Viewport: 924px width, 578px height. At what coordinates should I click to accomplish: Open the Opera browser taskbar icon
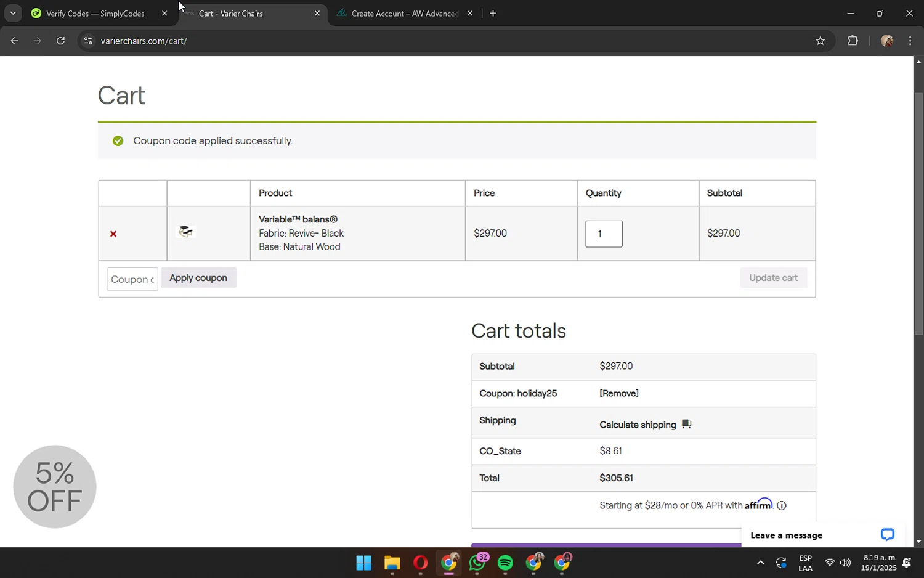(x=421, y=563)
